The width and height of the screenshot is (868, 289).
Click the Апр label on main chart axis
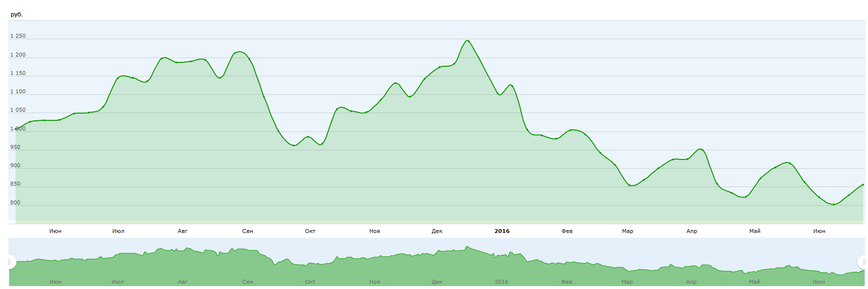[691, 231]
